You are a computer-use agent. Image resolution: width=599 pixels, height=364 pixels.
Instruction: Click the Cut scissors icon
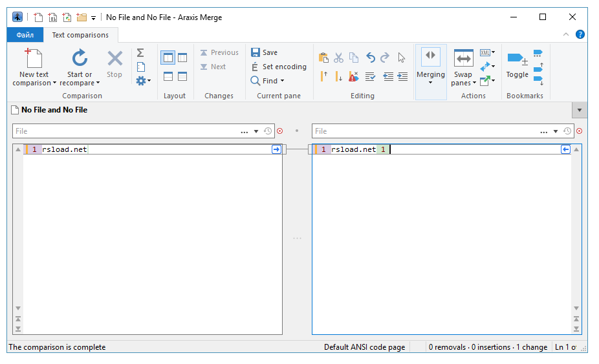pyautogui.click(x=338, y=58)
